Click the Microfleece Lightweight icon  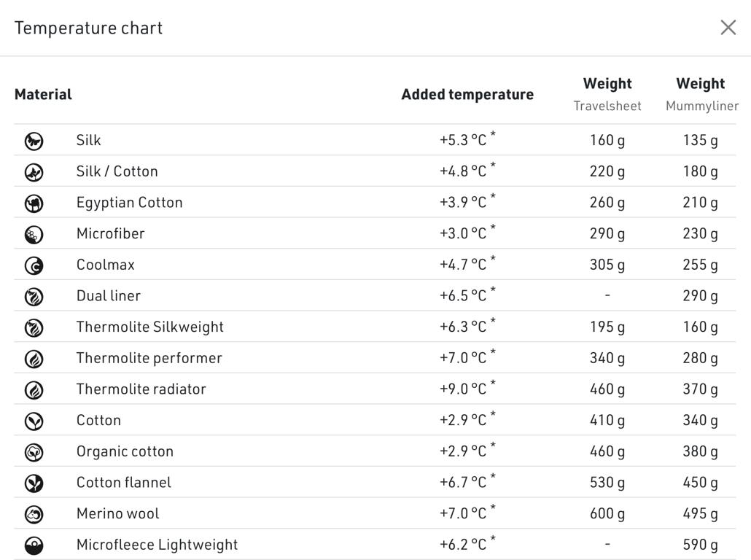tap(34, 545)
